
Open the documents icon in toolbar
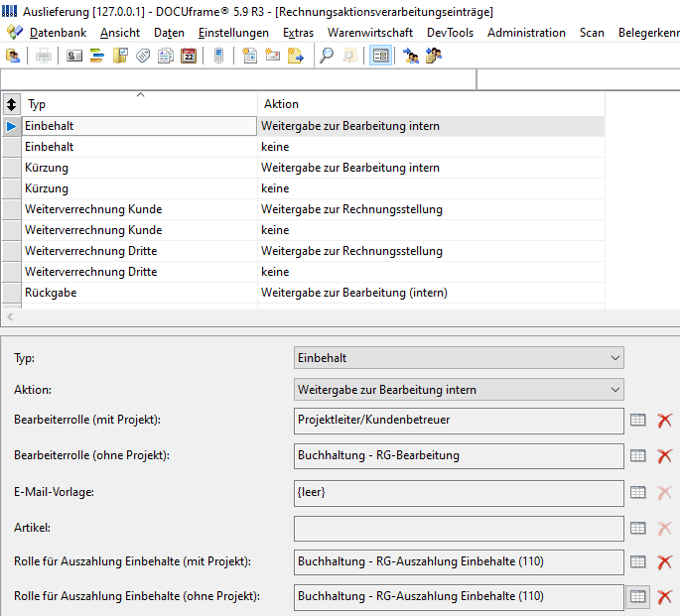[x=166, y=56]
